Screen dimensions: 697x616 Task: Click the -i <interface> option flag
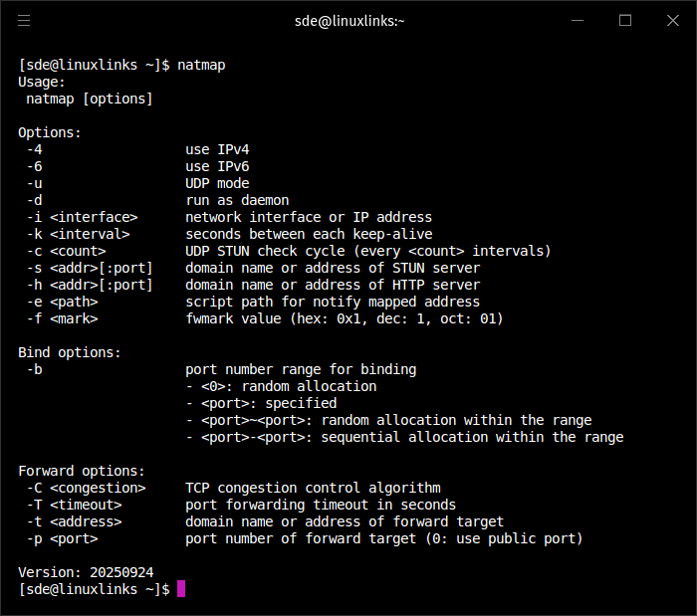(x=82, y=217)
